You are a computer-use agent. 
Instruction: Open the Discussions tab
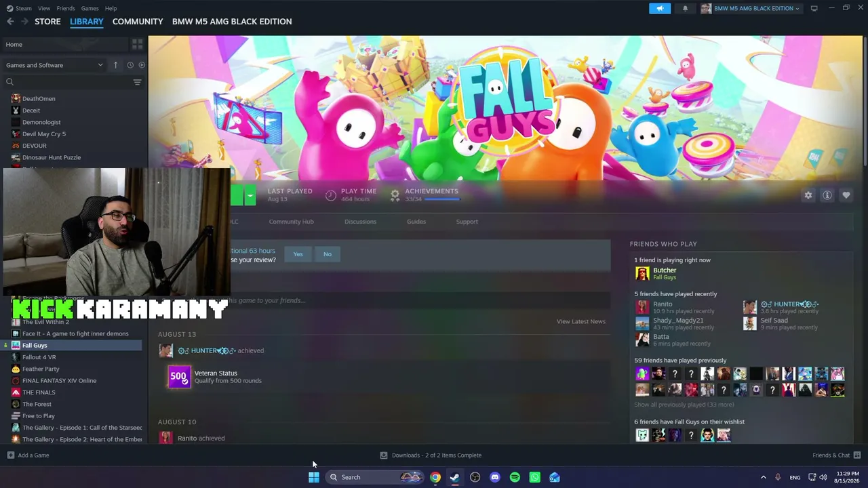pos(360,222)
